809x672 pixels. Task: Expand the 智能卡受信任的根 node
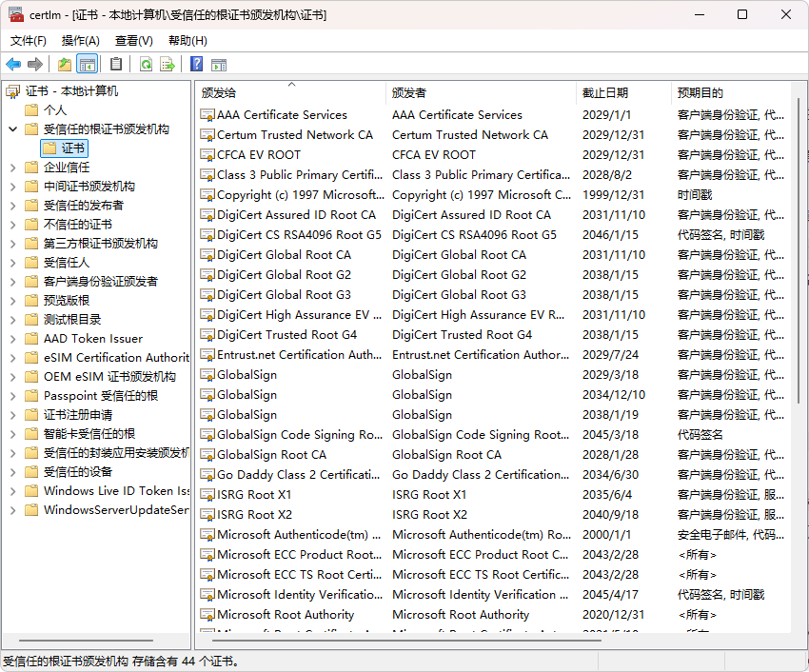13,434
